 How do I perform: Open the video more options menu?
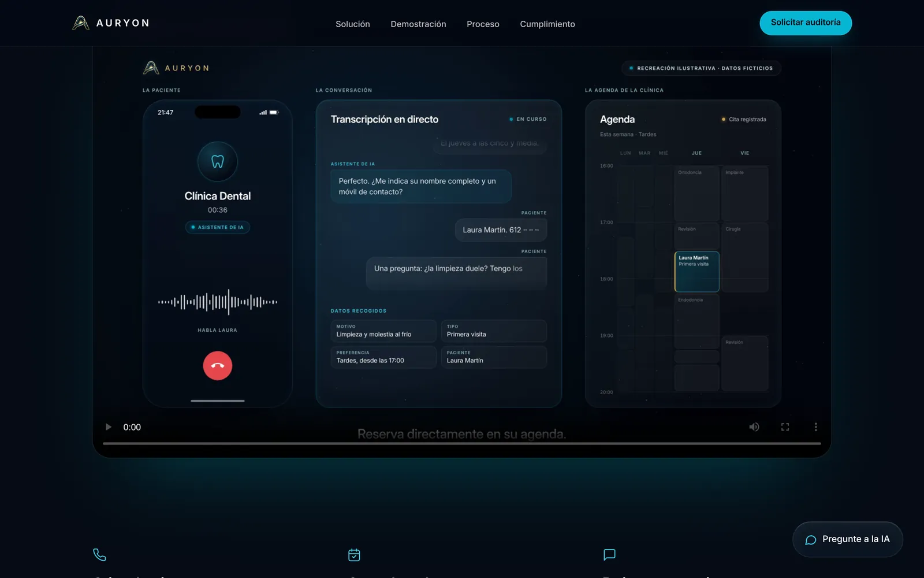click(x=815, y=427)
